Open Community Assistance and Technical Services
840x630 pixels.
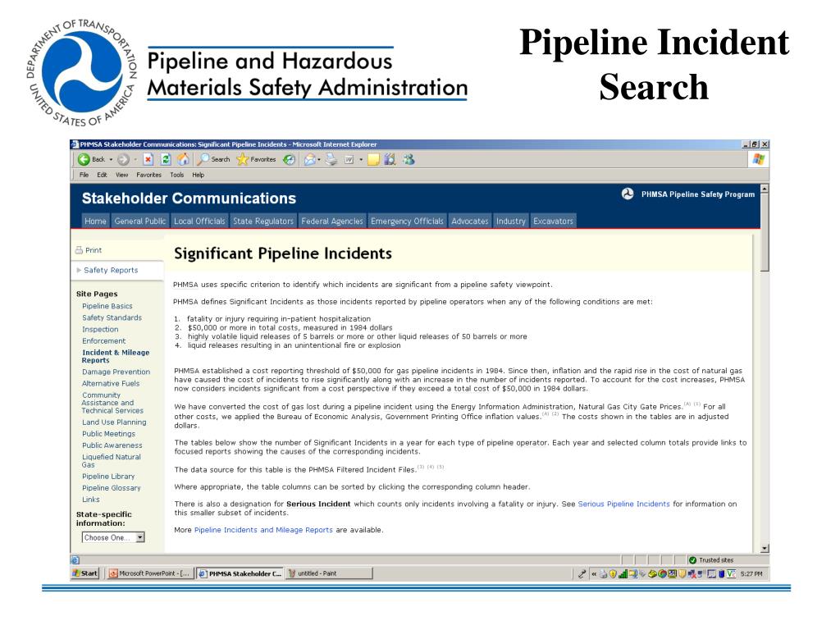pyautogui.click(x=112, y=403)
